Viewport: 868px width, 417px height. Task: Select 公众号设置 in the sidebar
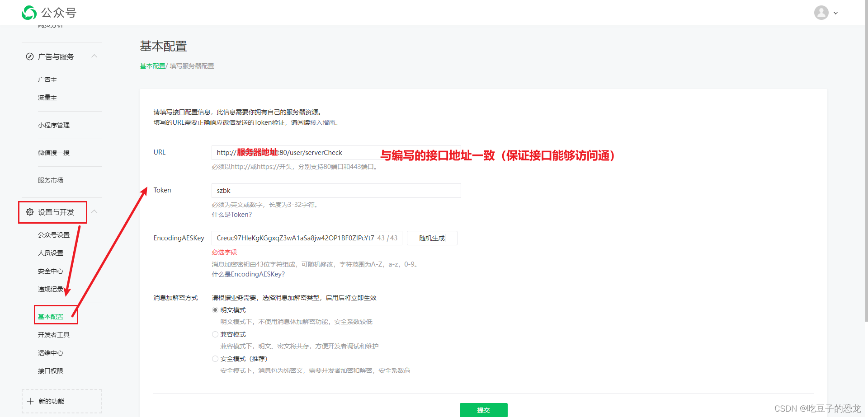point(54,235)
